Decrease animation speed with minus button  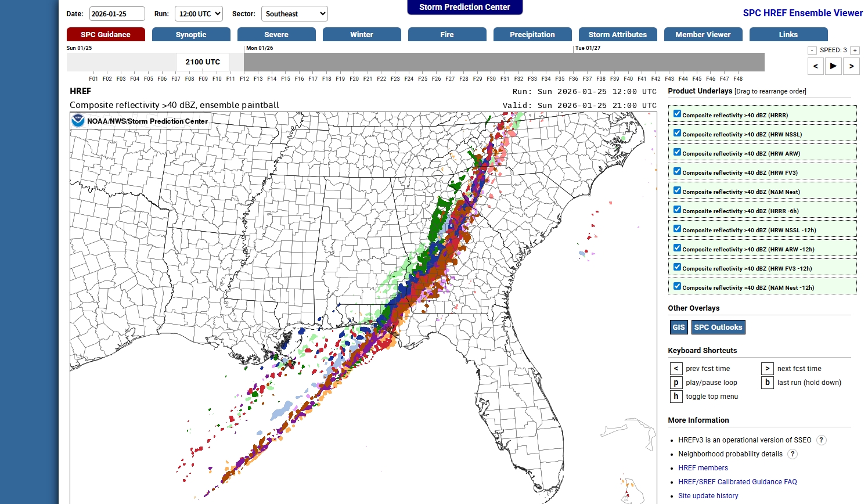tap(812, 51)
